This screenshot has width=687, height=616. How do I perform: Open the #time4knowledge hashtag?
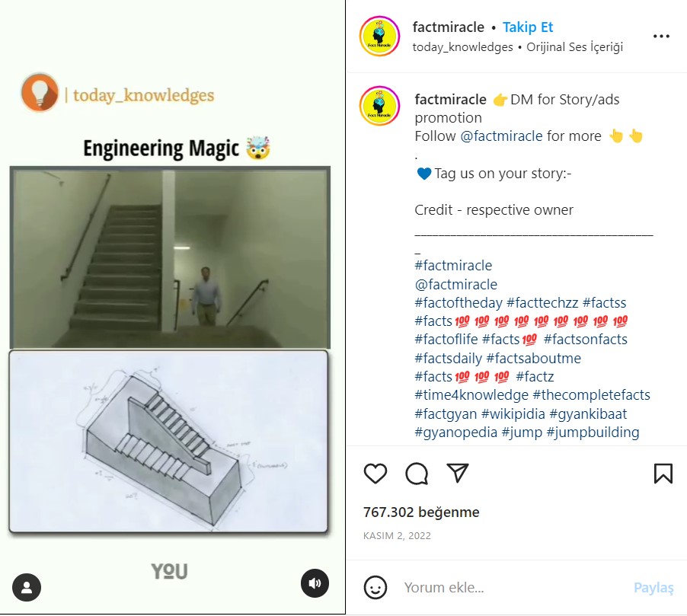[x=471, y=394]
